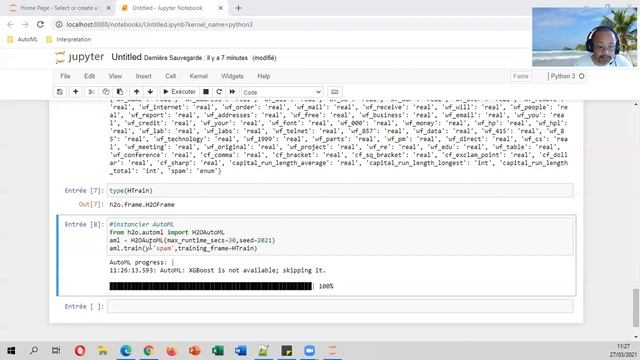Open the Windows Start menu
640x360 pixels.
click(x=11, y=350)
